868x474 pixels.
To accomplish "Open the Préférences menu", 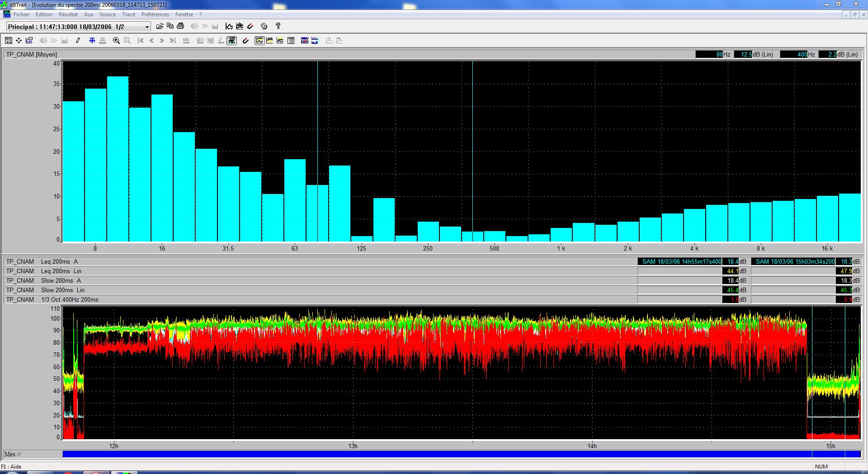I will [155, 14].
